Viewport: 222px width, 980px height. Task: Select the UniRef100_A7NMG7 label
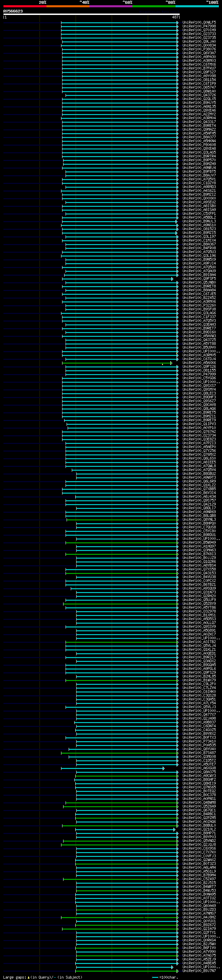pyautogui.click(x=199, y=913)
